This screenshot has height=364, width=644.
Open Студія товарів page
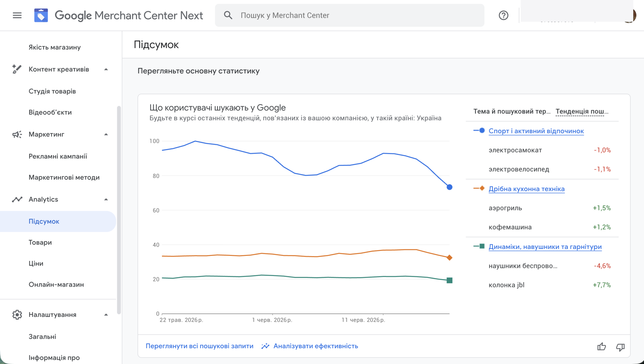[x=52, y=91]
